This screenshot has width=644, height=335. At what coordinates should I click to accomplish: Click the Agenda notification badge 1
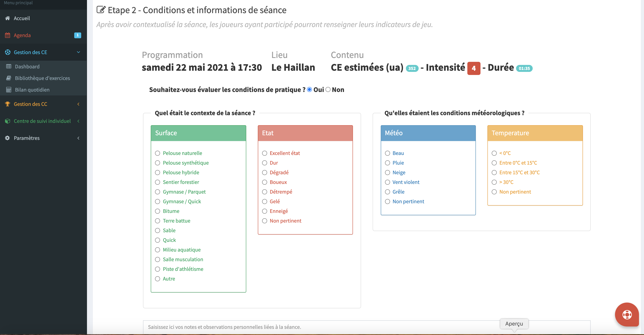(x=78, y=35)
